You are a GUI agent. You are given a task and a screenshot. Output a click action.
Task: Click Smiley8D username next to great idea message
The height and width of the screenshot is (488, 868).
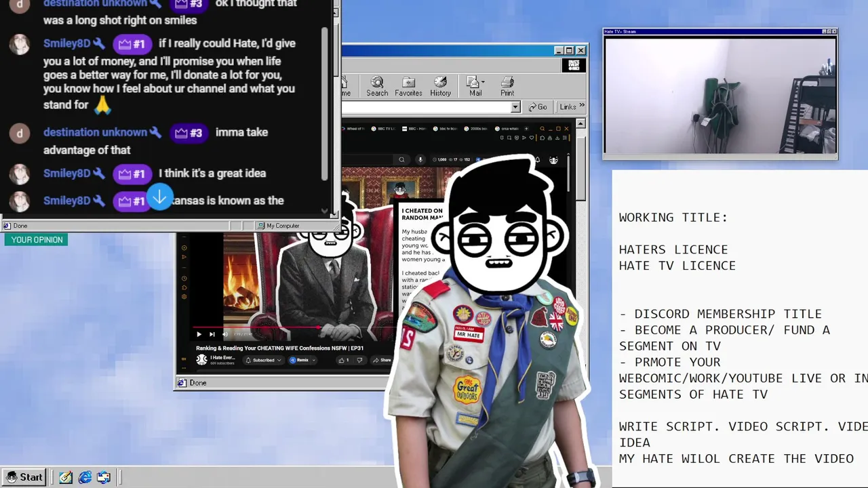point(66,174)
